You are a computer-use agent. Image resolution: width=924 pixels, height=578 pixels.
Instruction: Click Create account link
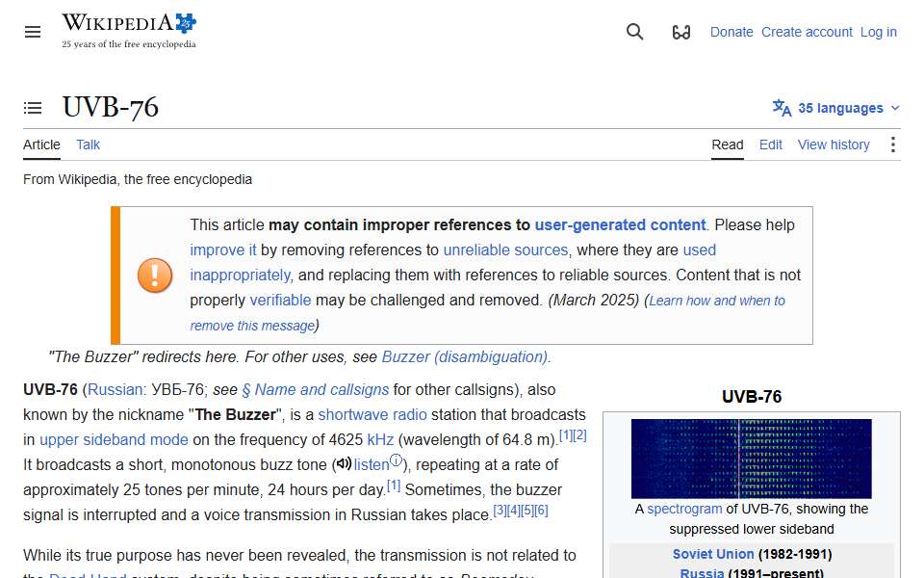coord(807,32)
